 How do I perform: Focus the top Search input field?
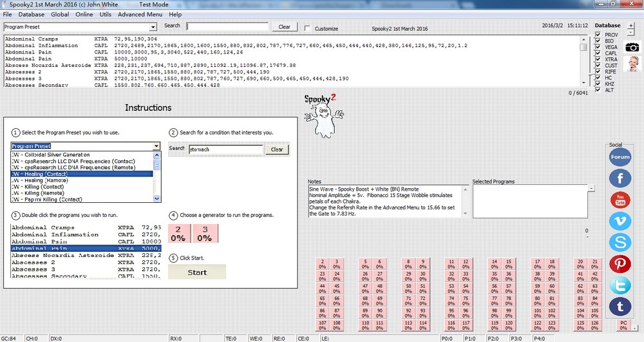pyautogui.click(x=227, y=26)
